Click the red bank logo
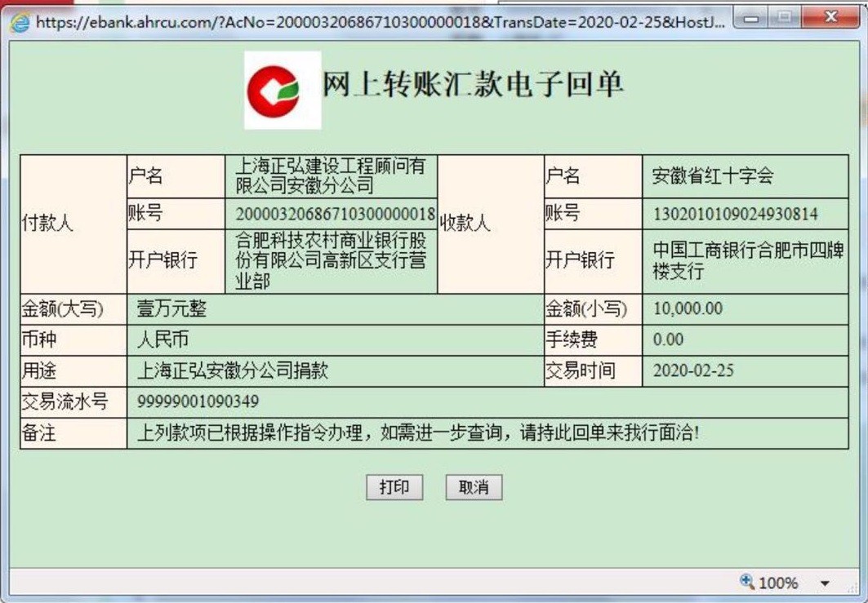The height and width of the screenshot is (603, 868). [274, 91]
